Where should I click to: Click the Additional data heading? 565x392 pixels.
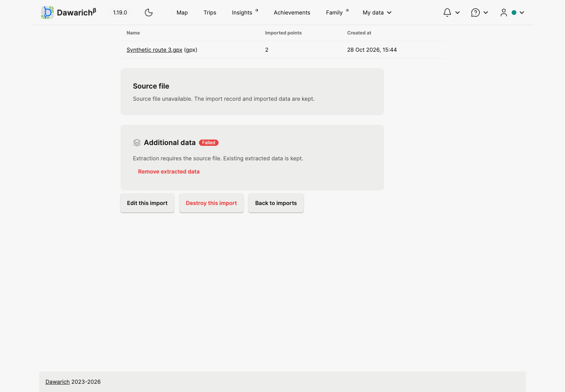click(170, 143)
